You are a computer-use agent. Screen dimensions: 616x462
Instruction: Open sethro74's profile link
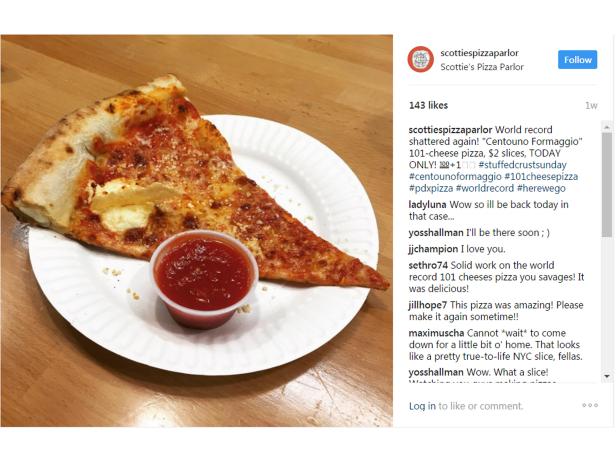[x=428, y=265]
